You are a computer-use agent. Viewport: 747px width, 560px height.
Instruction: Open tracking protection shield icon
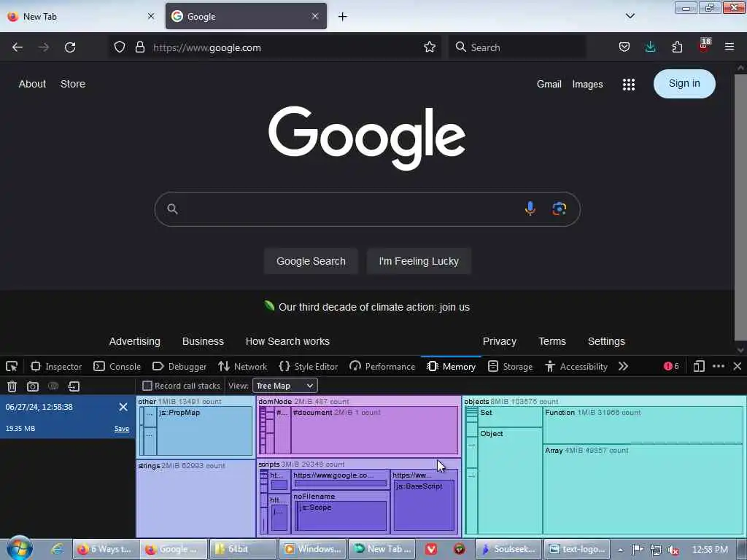coord(120,47)
